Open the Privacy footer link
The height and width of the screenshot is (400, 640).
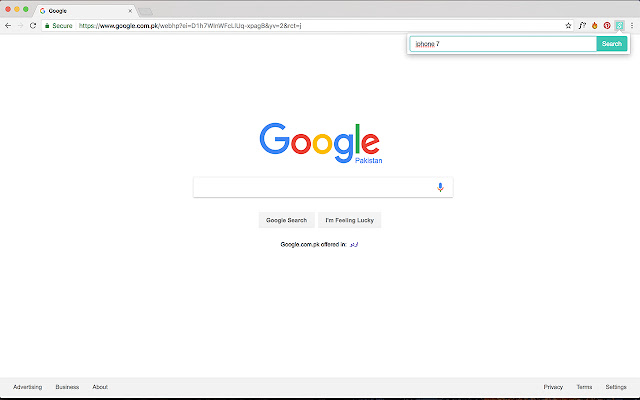coord(553,387)
